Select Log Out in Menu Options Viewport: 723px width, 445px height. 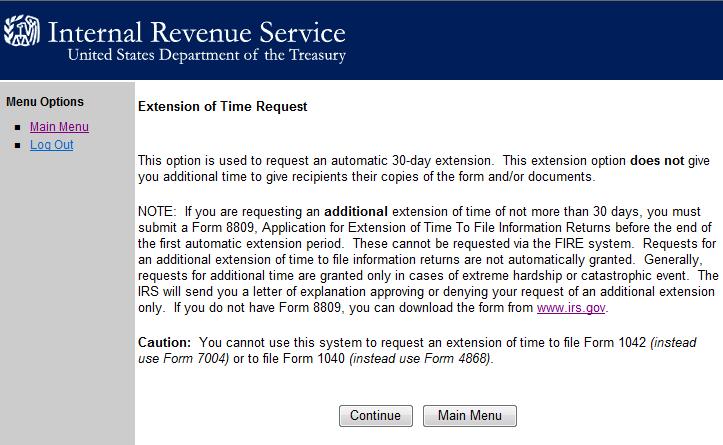pyautogui.click(x=52, y=145)
